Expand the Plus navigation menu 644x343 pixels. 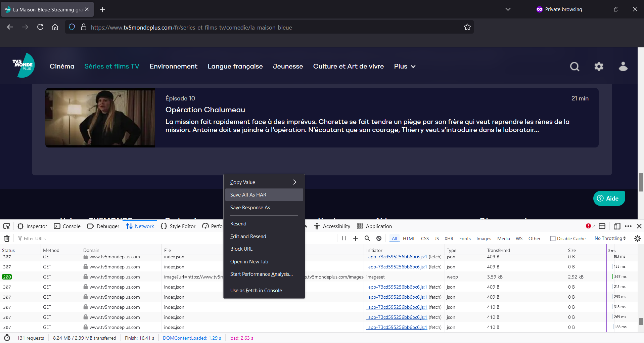click(x=405, y=67)
